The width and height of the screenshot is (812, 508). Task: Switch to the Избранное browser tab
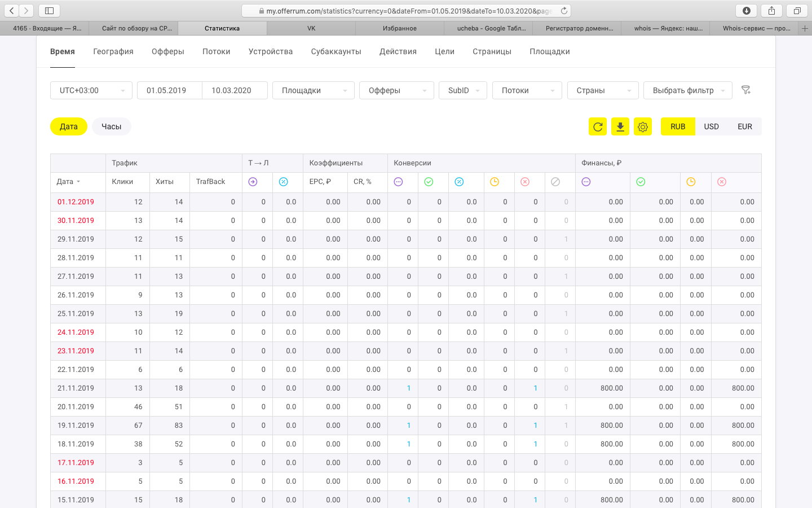coord(400,28)
